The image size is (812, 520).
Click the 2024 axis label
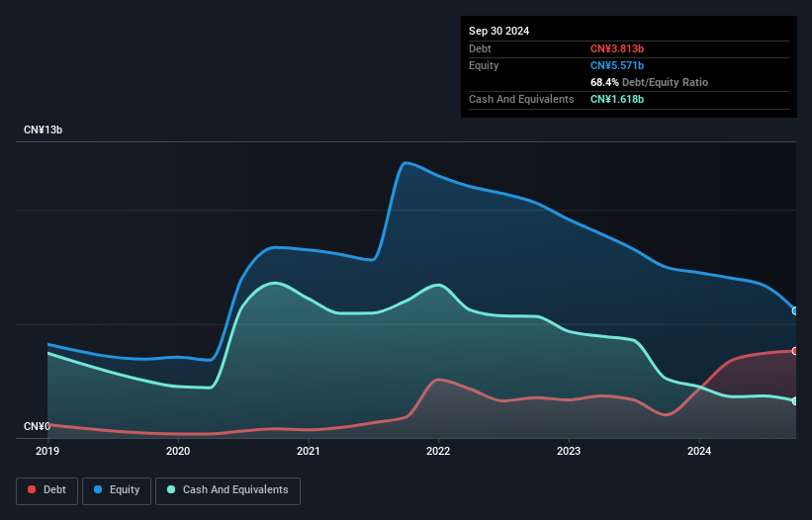(x=699, y=451)
